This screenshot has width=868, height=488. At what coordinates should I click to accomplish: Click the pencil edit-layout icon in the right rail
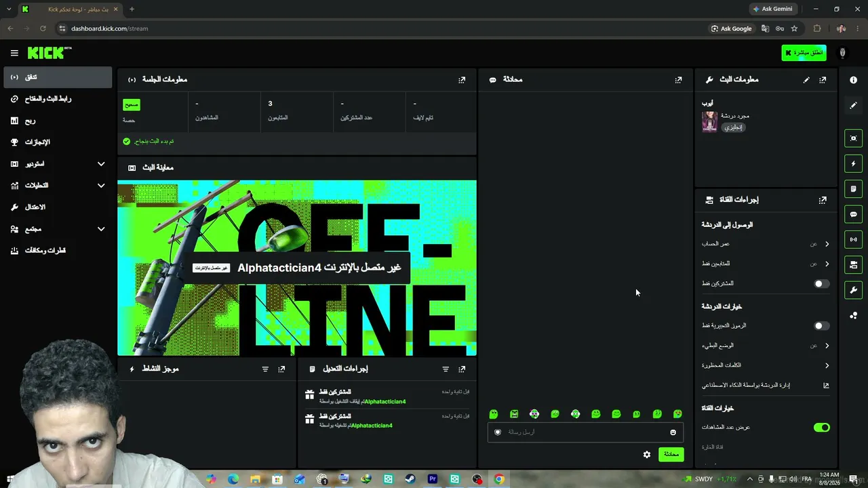pyautogui.click(x=853, y=105)
